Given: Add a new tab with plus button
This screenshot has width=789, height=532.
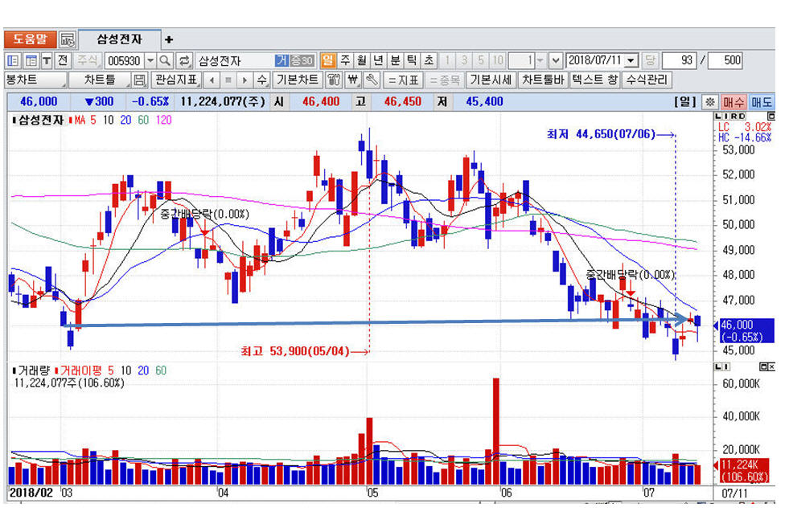Looking at the screenshot, I should tap(169, 39).
